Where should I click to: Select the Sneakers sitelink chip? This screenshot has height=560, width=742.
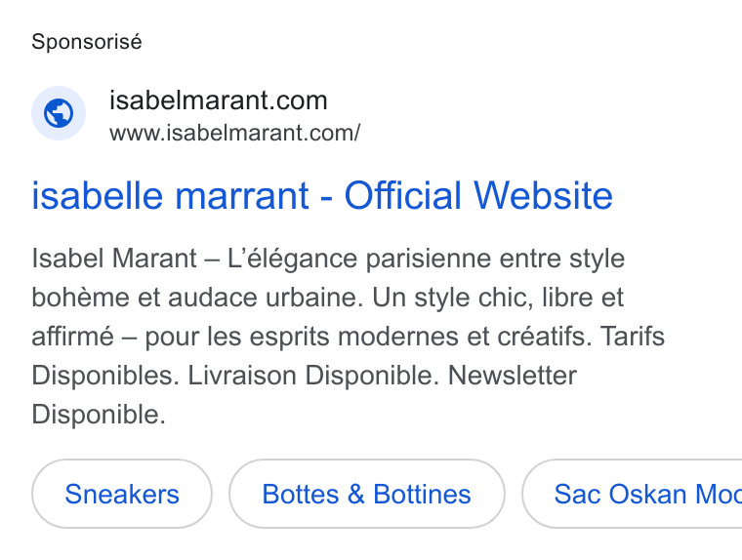coord(122,494)
